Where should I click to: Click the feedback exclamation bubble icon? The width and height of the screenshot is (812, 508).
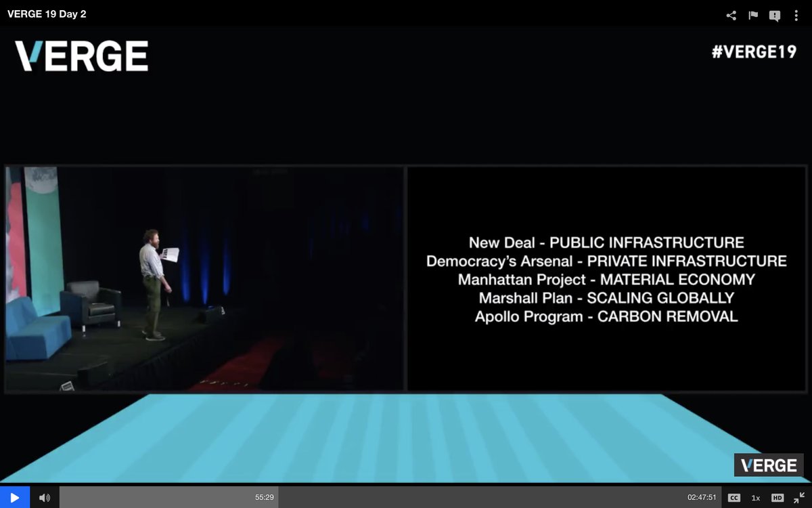(775, 16)
